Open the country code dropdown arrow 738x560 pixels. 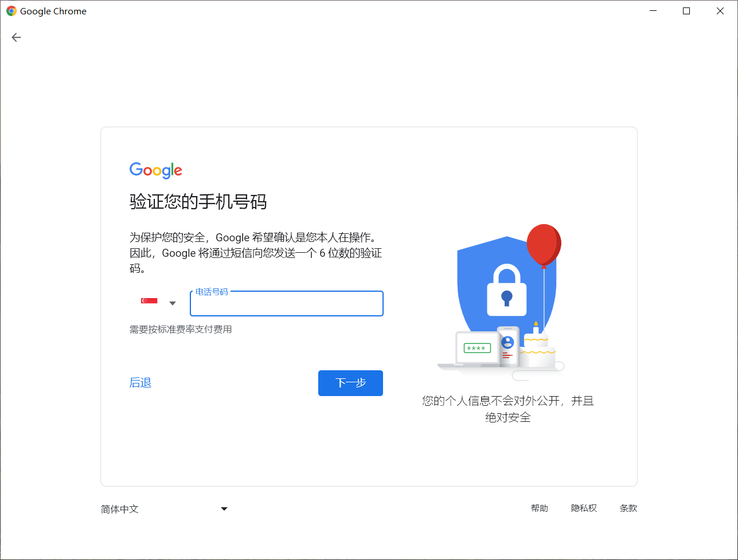pyautogui.click(x=173, y=303)
